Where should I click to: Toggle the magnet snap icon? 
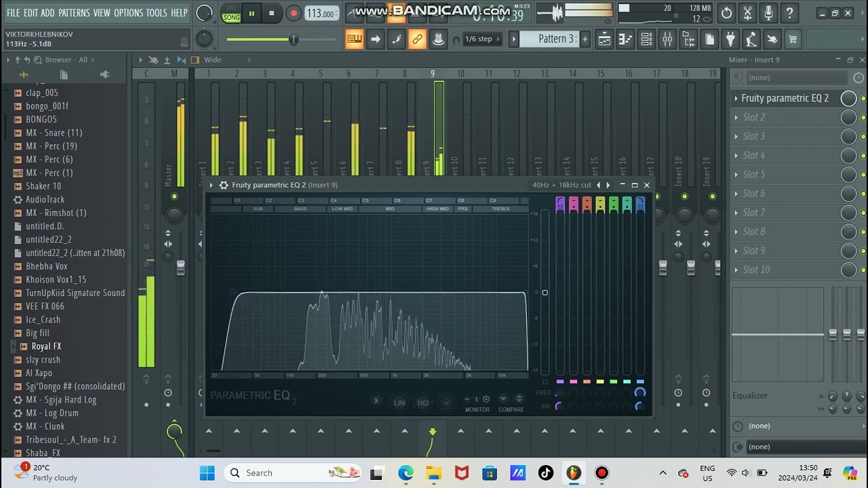point(456,40)
